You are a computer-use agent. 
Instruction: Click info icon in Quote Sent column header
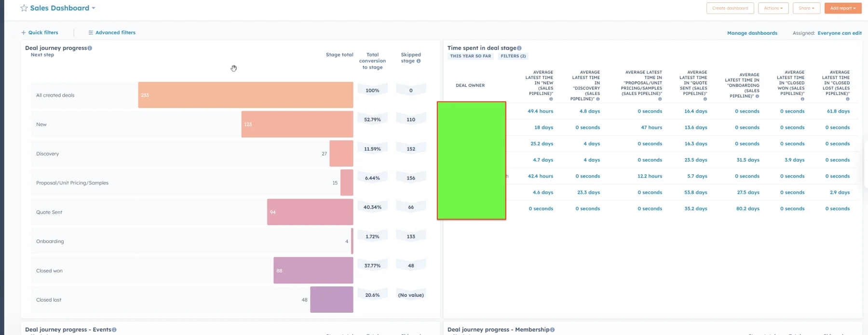pyautogui.click(x=705, y=99)
